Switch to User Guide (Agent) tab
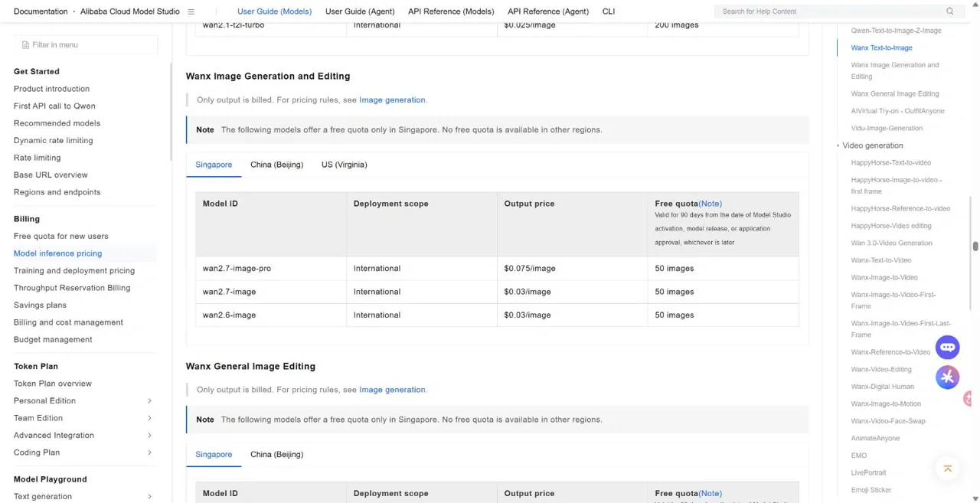This screenshot has width=980, height=503. [360, 11]
